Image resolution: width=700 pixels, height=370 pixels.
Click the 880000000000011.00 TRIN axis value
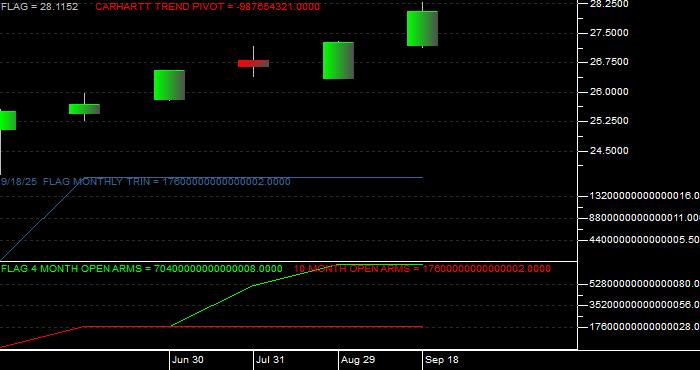point(645,218)
